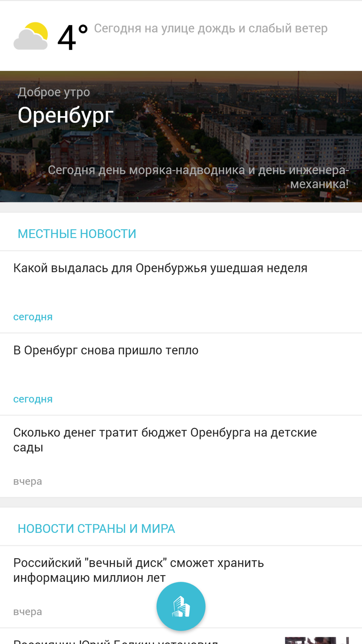This screenshot has height=644, width=362.
Task: Open the Оренбург night city photo banner
Action: coord(181,136)
